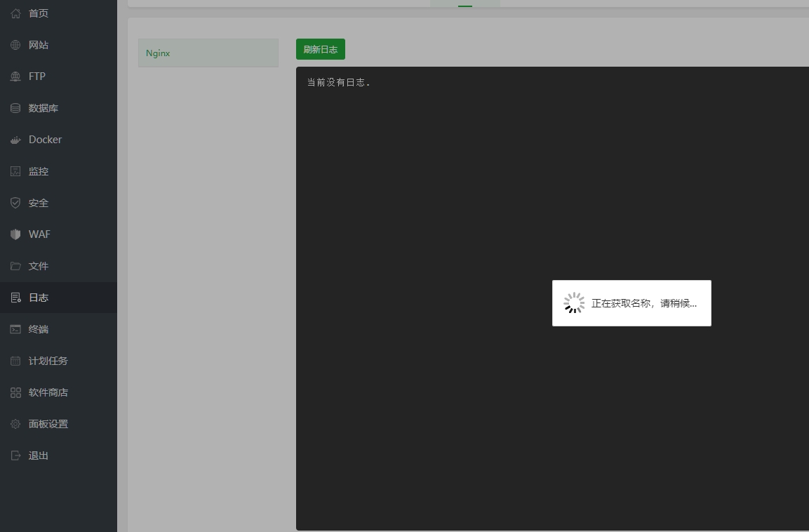Select the Nginx log entry

(208, 53)
